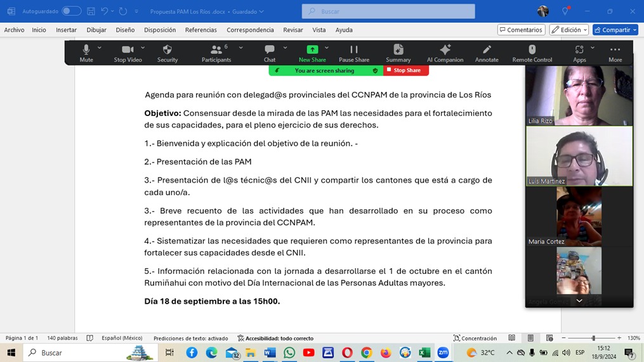The height and width of the screenshot is (362, 644).
Task: Click Accesibilidad: todo correcto status
Action: coord(275,338)
